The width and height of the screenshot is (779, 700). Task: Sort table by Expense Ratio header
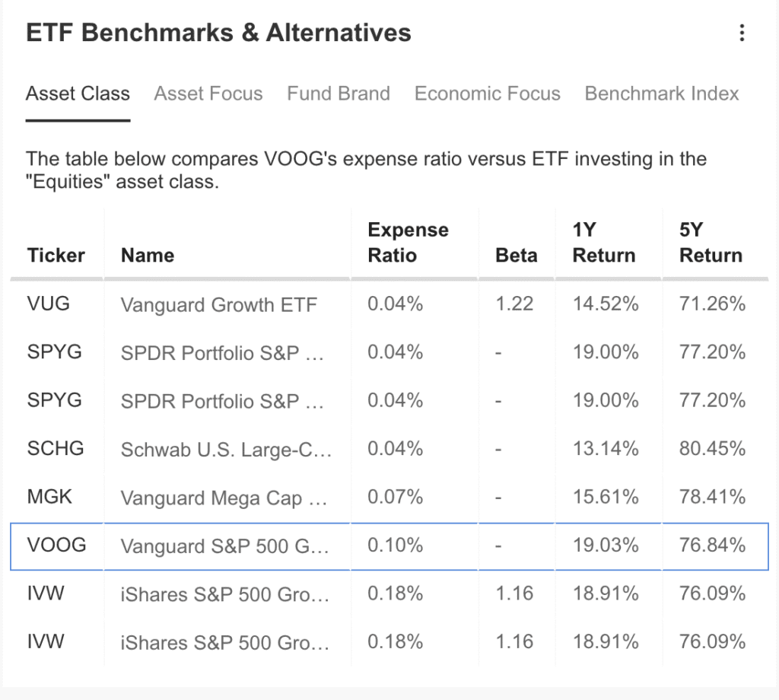coord(408,243)
